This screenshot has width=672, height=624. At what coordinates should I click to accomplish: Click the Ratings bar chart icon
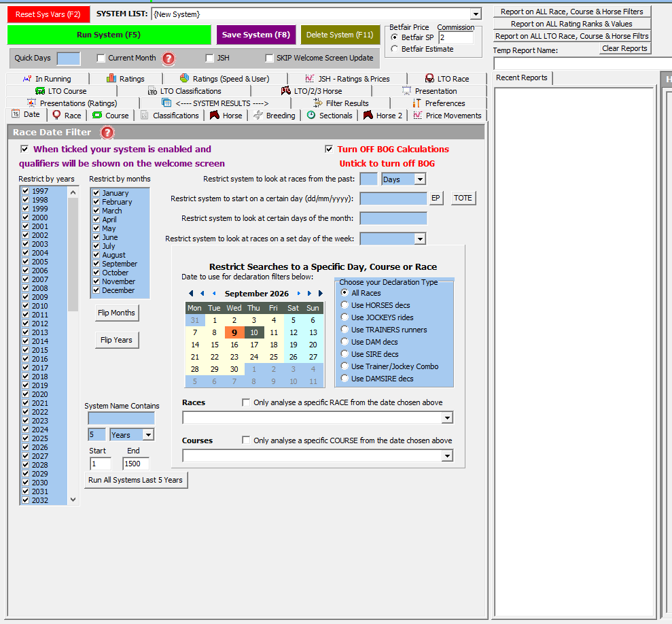[111, 78]
